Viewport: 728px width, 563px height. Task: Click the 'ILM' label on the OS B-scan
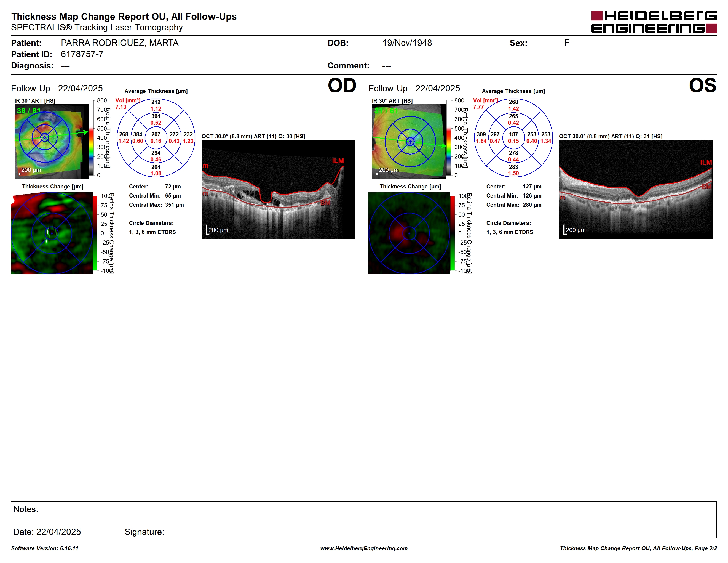[706, 163]
